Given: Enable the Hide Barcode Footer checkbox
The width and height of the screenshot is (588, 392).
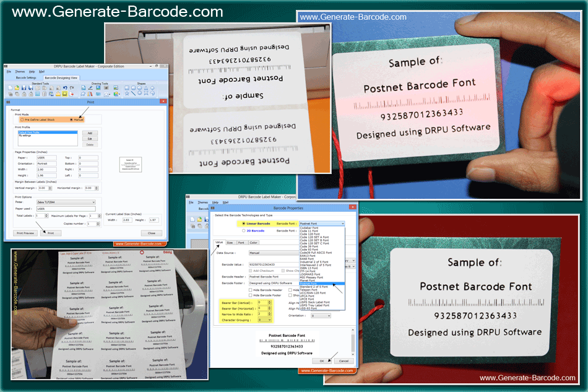Looking at the screenshot, I should coord(250,295).
